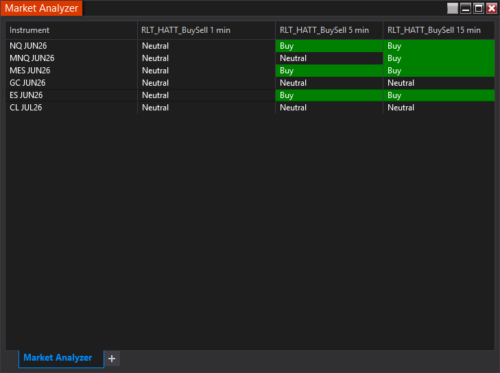Click NQ JUN26 1 min Neutral cell
This screenshot has height=373, width=500.
[x=206, y=46]
